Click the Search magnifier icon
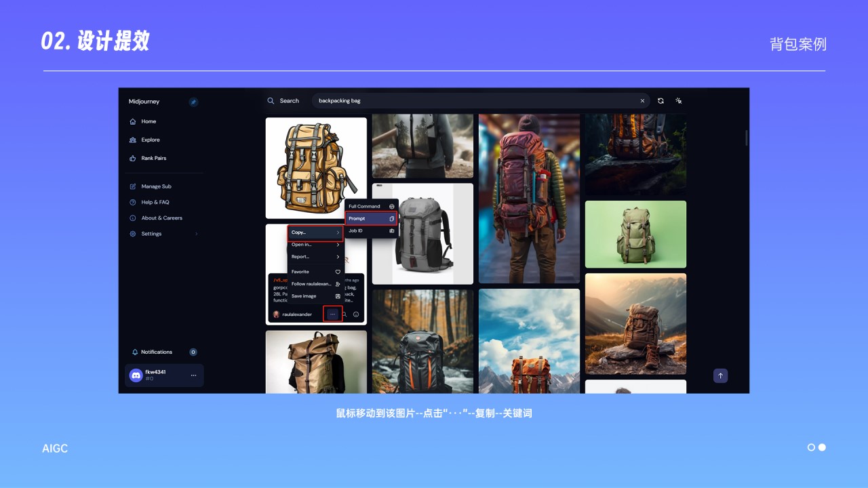Image resolution: width=868 pixels, height=488 pixels. coord(271,100)
